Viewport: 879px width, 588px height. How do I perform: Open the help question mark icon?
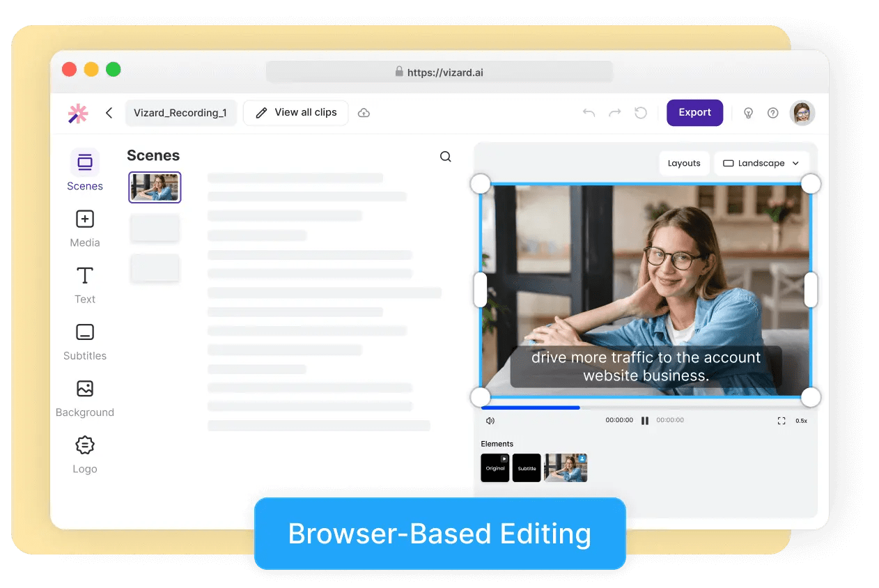(773, 112)
